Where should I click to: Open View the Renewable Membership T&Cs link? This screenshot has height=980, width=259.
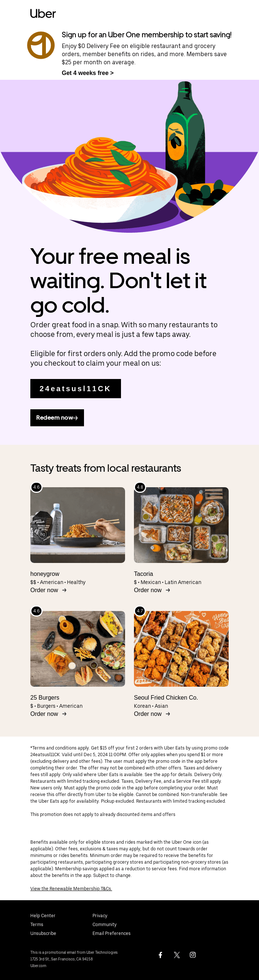[71, 888]
